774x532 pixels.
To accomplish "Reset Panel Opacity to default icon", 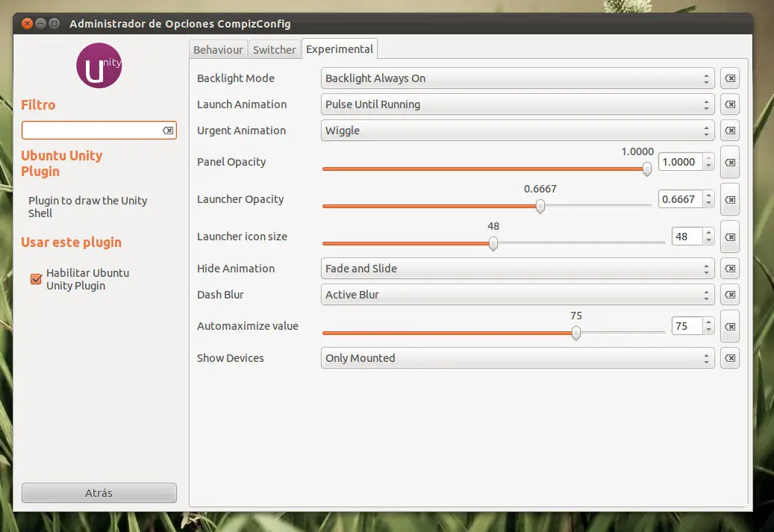I will pyautogui.click(x=729, y=162).
